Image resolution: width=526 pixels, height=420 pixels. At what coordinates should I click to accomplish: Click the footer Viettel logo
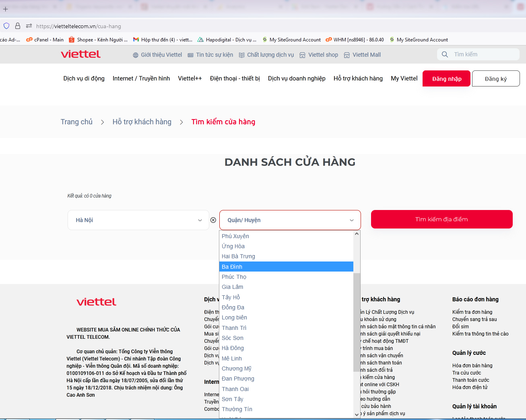[96, 302]
